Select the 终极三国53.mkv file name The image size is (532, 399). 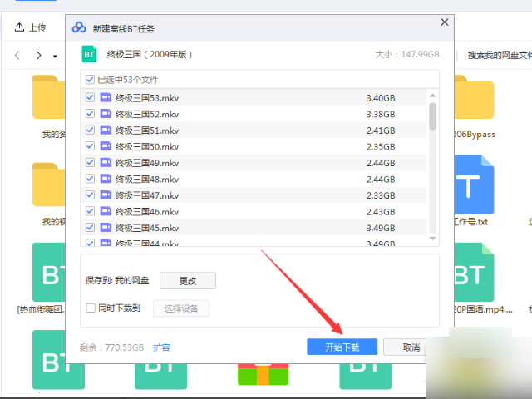point(147,98)
